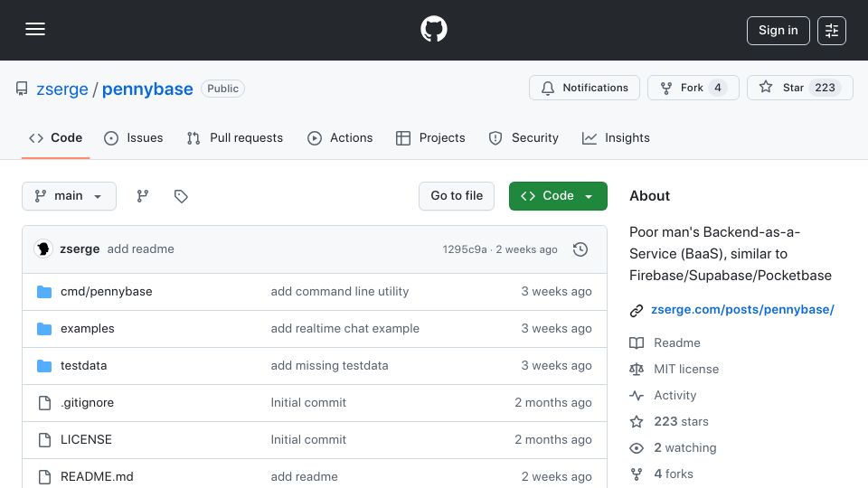Image resolution: width=868 pixels, height=488 pixels.
Task: Open the 2 watching link
Action: 684,447
